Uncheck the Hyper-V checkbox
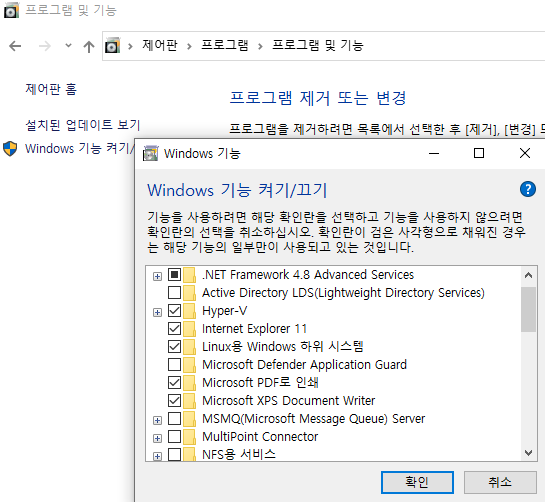Screen dimensions: 545x502 pyautogui.click(x=174, y=311)
